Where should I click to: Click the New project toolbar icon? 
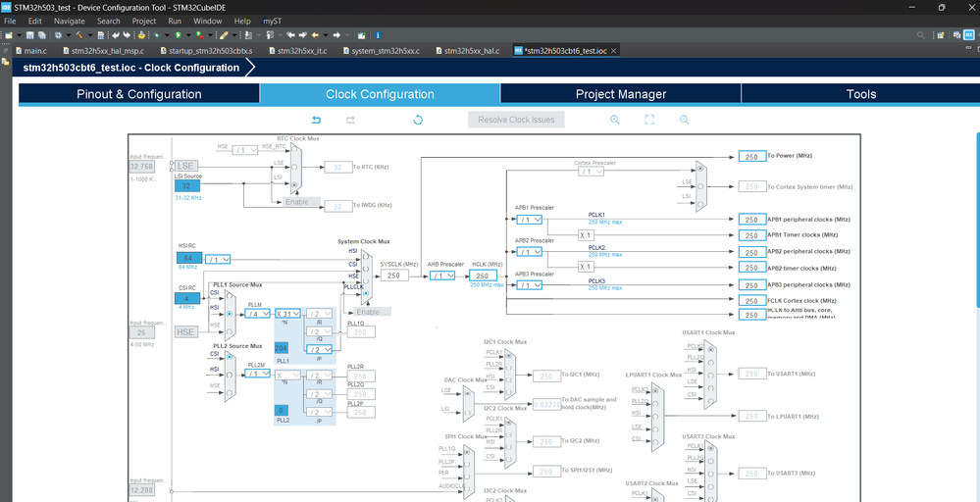pyautogui.click(x=9, y=35)
